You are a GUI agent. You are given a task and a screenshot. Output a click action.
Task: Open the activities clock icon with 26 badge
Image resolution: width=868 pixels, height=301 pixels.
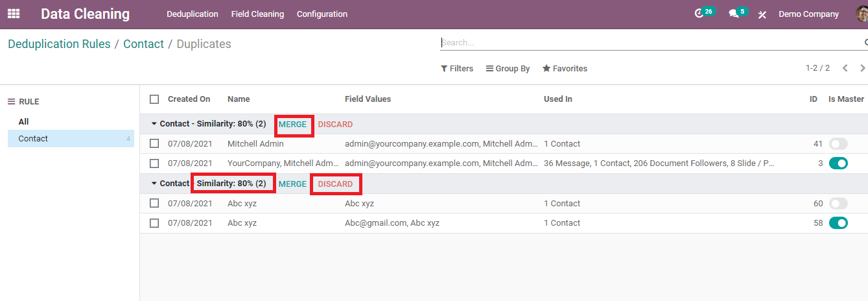pos(699,14)
